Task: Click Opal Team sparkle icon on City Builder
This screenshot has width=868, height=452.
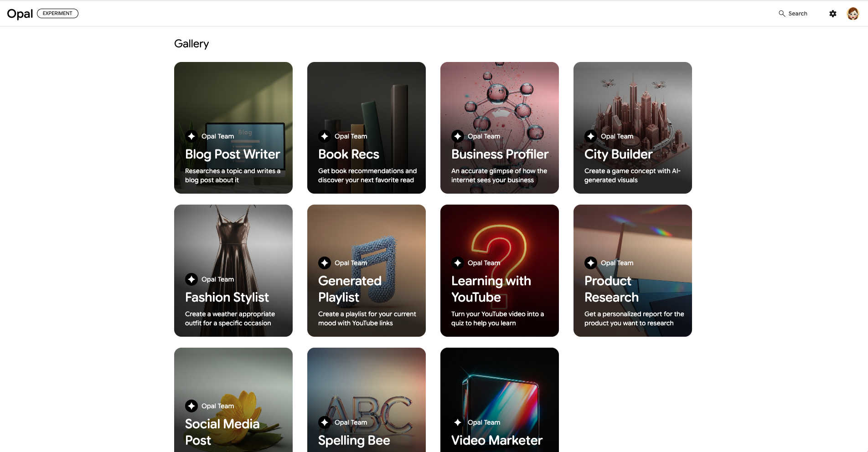Action: [x=591, y=136]
